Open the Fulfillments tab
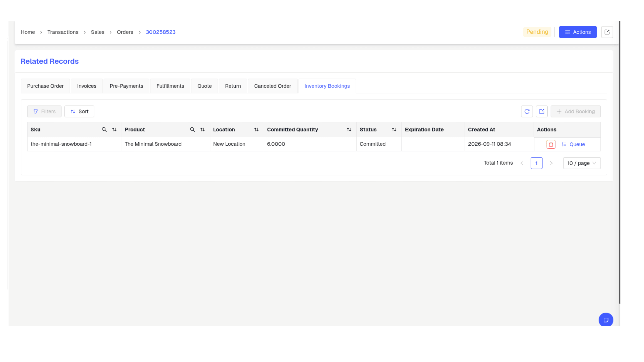This screenshot has height=362, width=644. coord(170,86)
